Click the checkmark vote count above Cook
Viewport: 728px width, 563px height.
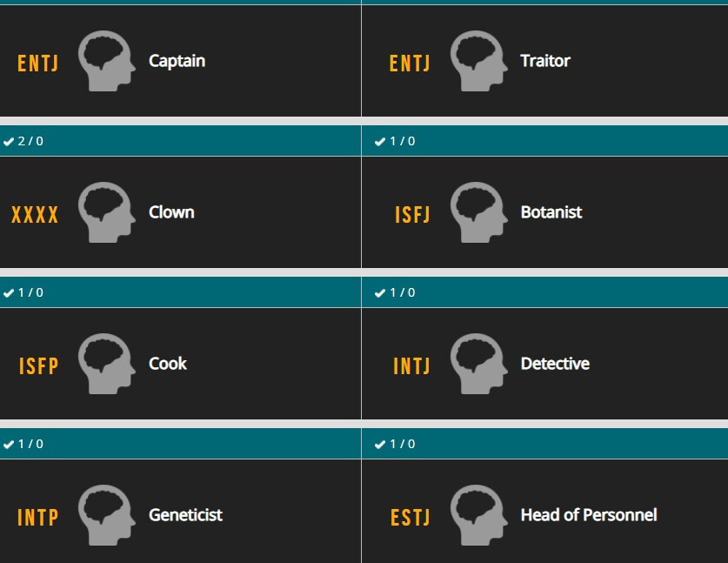23,292
